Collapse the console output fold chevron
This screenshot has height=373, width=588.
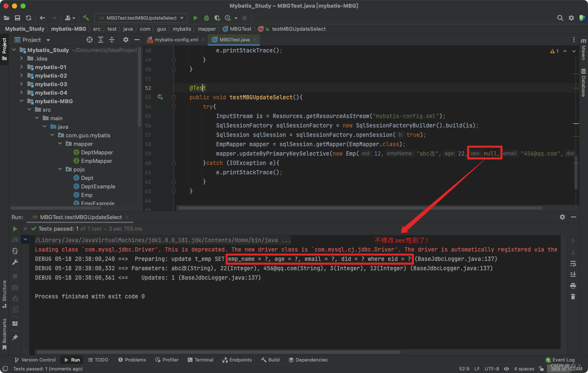pyautogui.click(x=25, y=240)
